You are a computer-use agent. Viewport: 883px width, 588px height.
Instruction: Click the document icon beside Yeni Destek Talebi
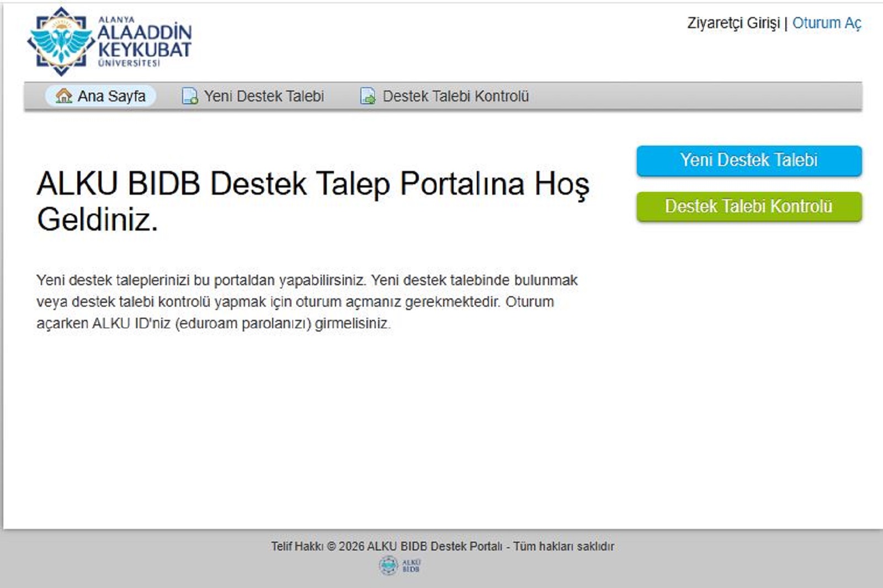[x=190, y=96]
